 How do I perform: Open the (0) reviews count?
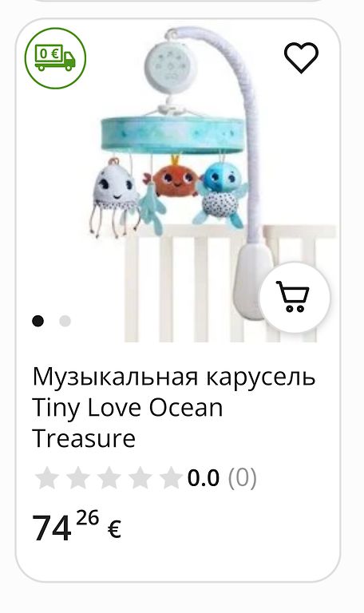point(243,478)
